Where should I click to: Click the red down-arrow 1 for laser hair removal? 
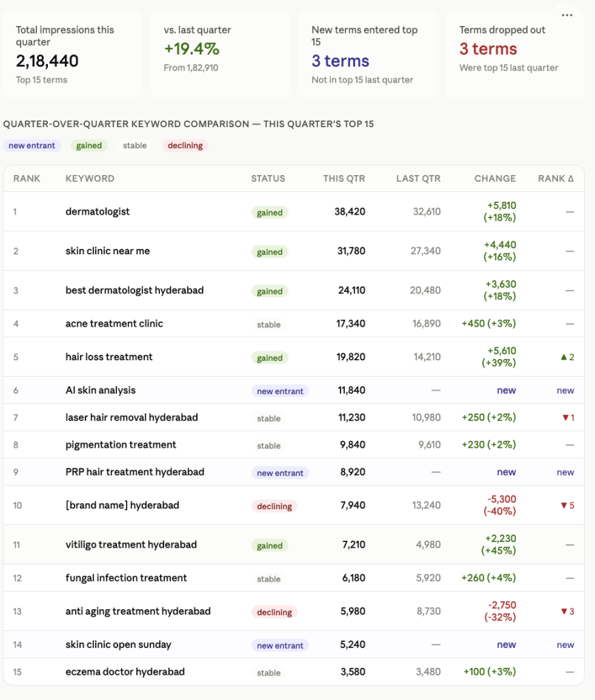568,418
